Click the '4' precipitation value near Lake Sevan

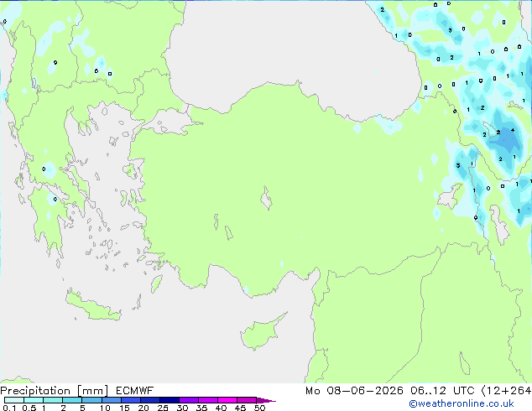click(513, 130)
